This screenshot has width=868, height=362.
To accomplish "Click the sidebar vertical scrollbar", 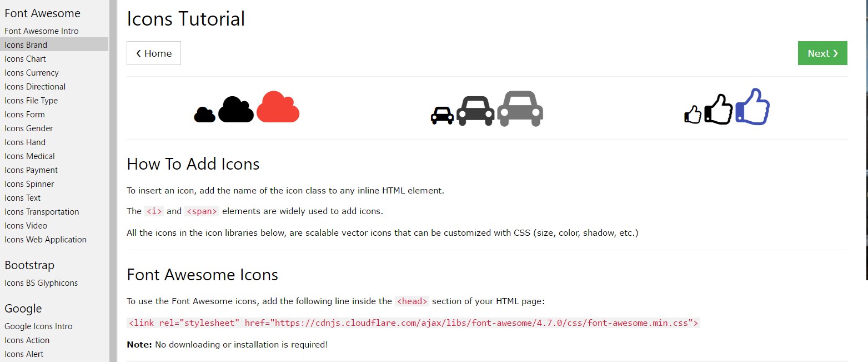I will [113, 181].
